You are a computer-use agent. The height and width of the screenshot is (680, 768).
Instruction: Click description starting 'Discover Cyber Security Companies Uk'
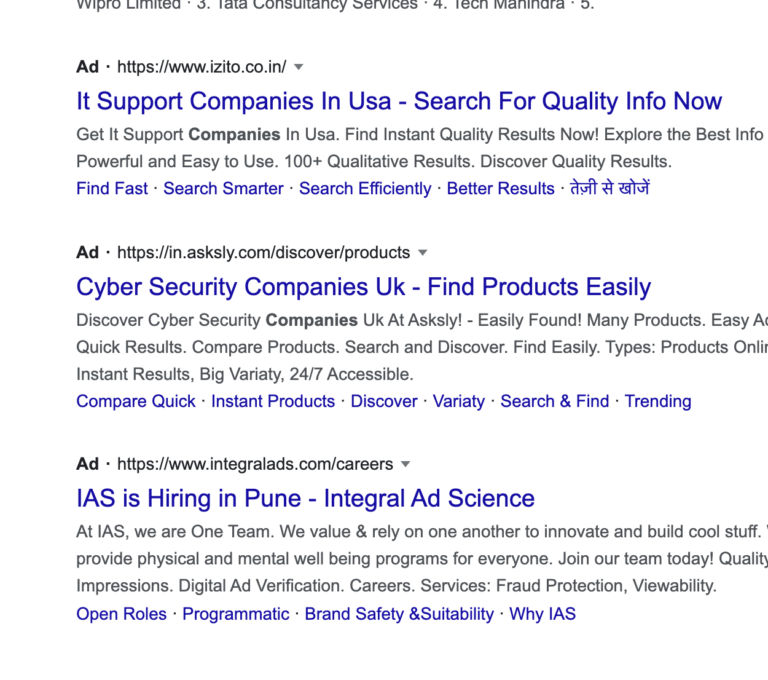pos(422,320)
